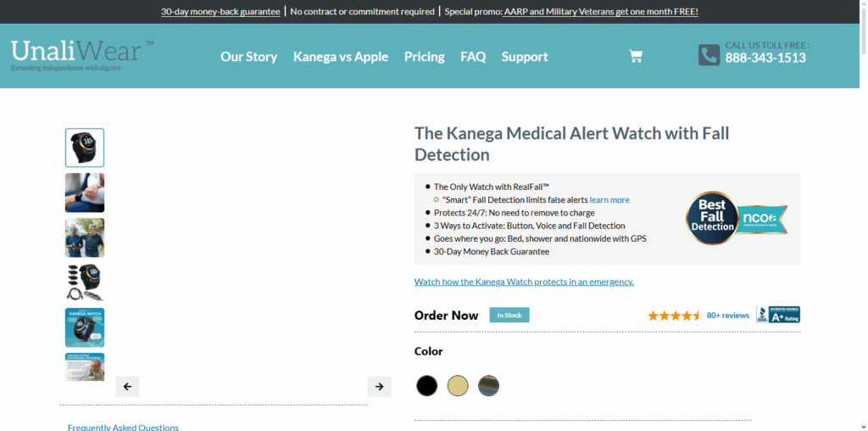Open the Watch how Kanega protects link
This screenshot has height=431, width=868.
524,282
